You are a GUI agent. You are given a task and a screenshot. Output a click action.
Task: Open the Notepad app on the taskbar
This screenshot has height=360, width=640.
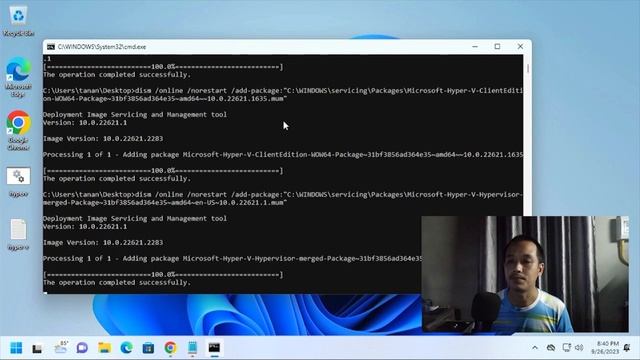192,348
